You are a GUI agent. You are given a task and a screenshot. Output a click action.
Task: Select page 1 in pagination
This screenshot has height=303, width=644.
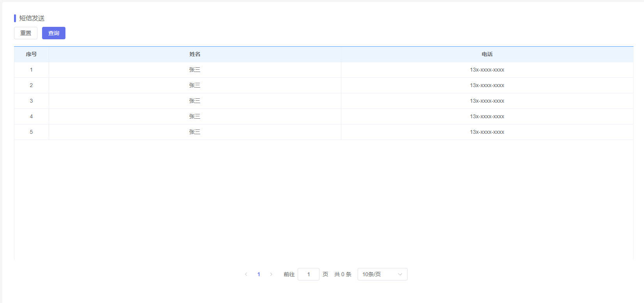pos(259,274)
